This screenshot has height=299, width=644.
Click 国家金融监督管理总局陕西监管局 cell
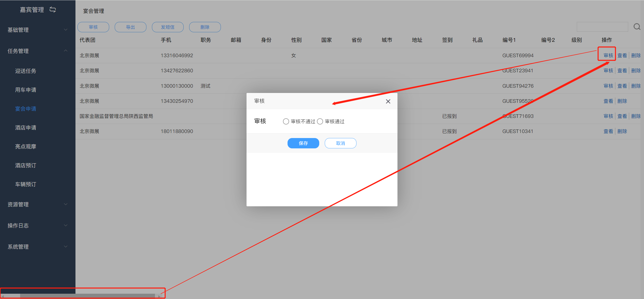coord(116,116)
